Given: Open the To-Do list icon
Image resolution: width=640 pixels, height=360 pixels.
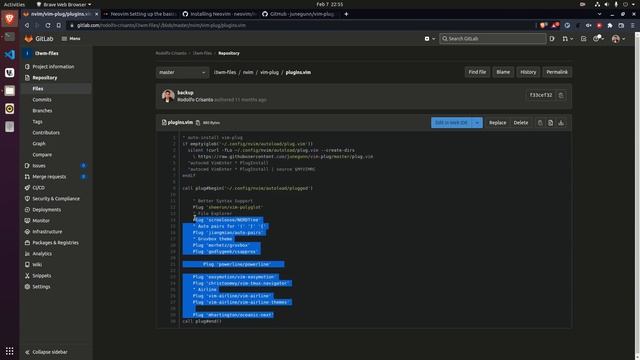Looking at the screenshot, I should point(584,39).
